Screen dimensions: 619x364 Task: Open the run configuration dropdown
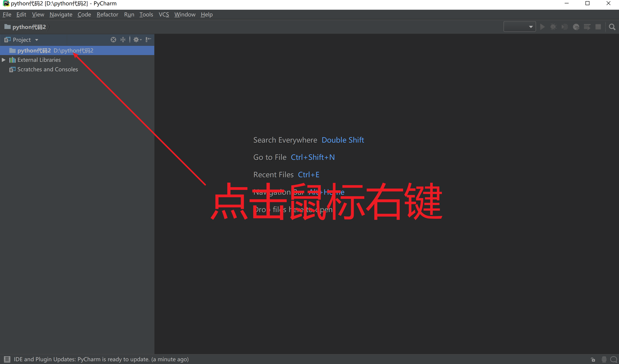[519, 27]
